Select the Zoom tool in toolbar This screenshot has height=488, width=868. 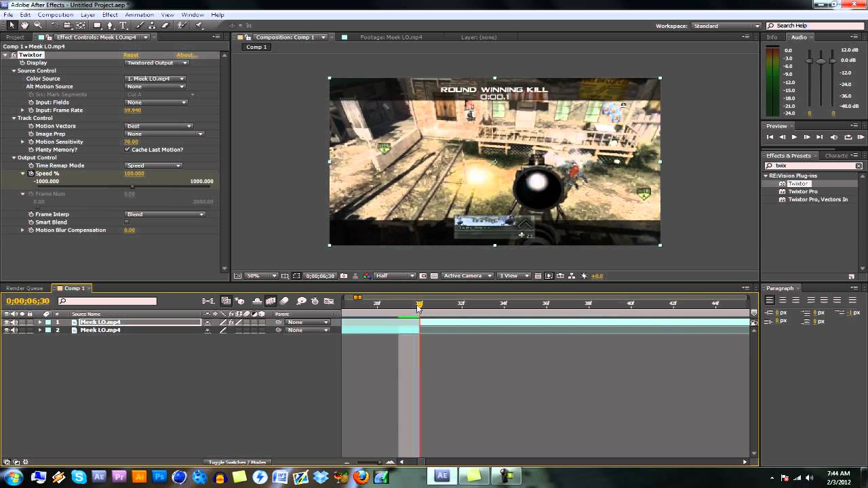37,25
